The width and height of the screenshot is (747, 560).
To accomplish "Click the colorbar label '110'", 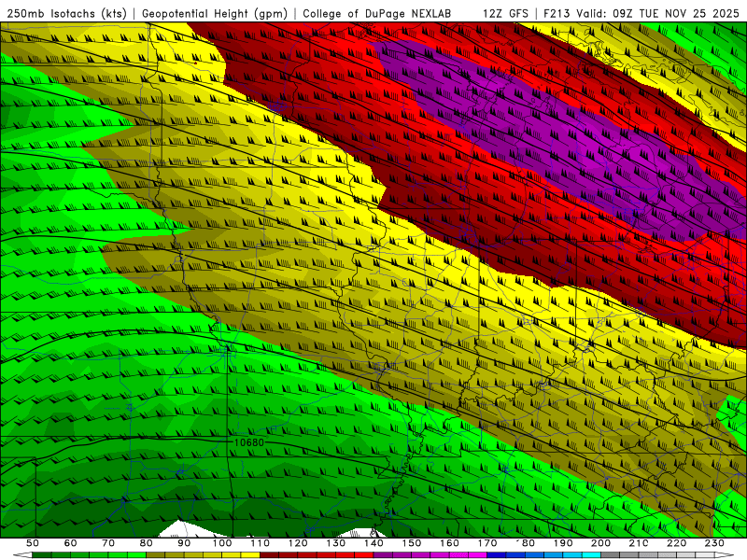I will (261, 543).
